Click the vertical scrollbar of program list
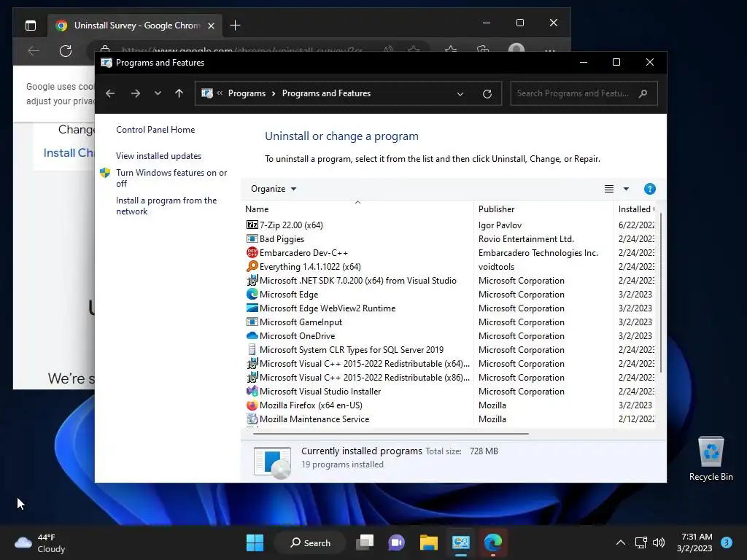This screenshot has width=747, height=560. tap(660, 292)
